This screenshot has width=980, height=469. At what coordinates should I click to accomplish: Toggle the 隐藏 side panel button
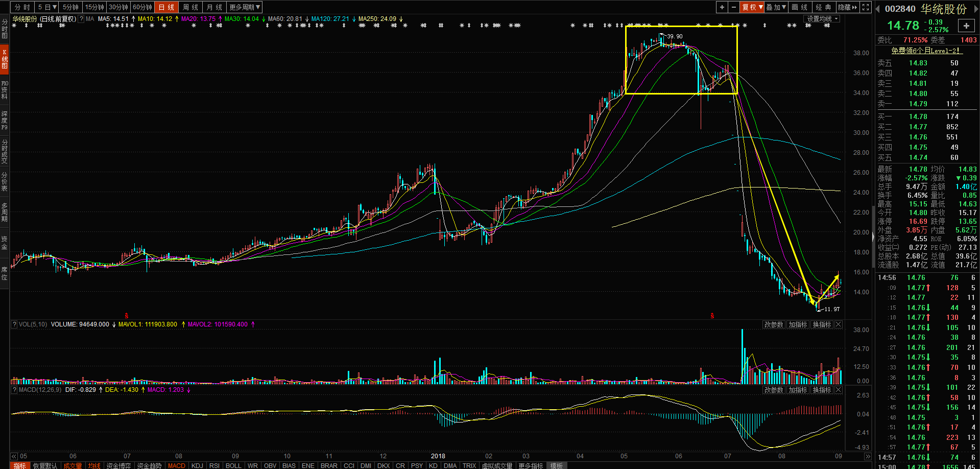click(x=848, y=7)
